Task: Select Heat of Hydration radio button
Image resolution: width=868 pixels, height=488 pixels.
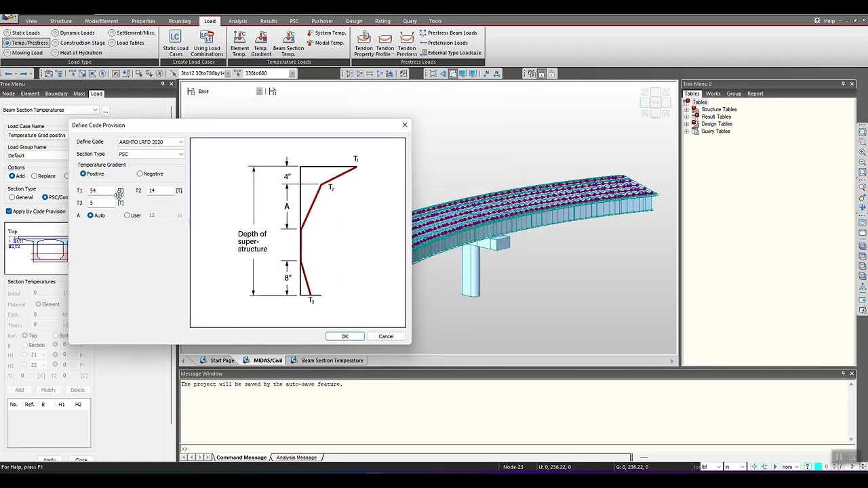Action: (56, 53)
